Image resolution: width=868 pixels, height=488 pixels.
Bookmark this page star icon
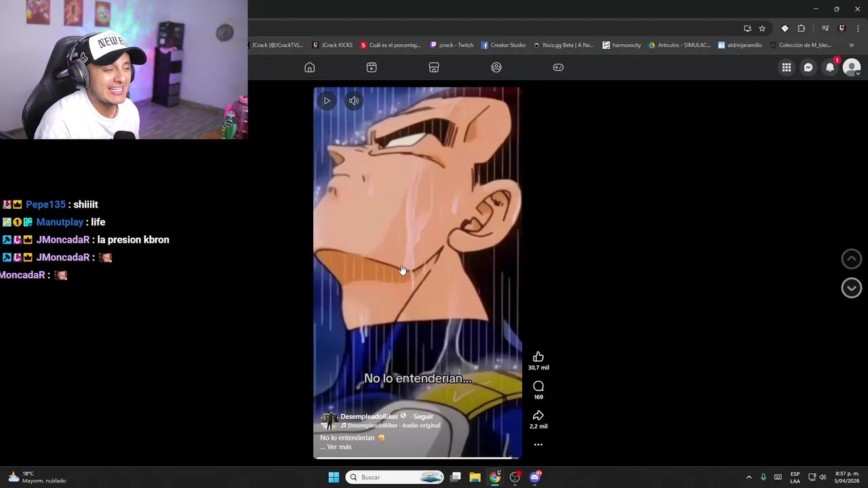[762, 28]
